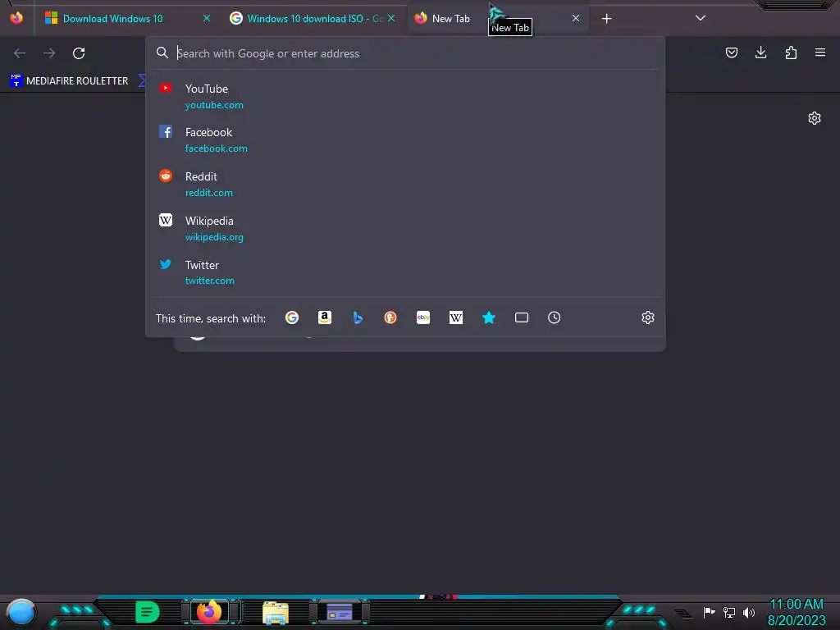Search this time with Wikipedia icon
840x630 pixels.
coord(456,317)
